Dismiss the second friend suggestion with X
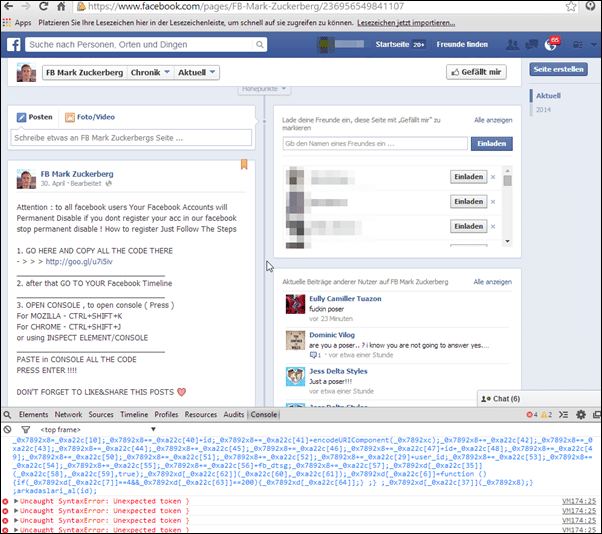The height and width of the screenshot is (534, 602). pyautogui.click(x=493, y=202)
